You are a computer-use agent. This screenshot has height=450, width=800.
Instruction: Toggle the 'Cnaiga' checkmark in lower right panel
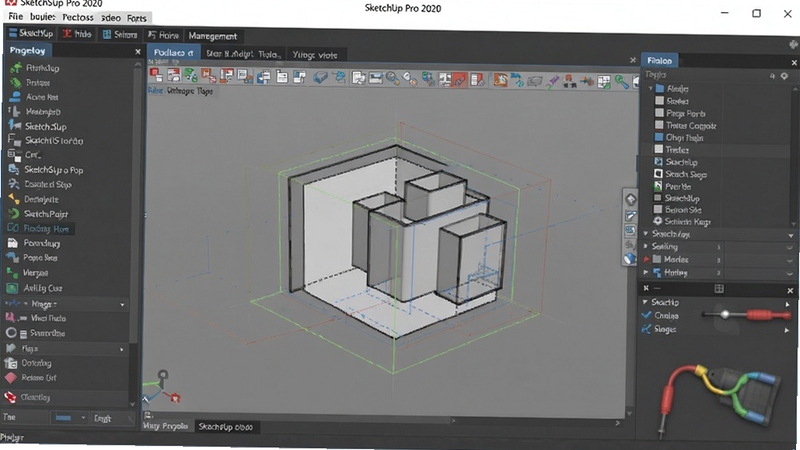[x=646, y=315]
